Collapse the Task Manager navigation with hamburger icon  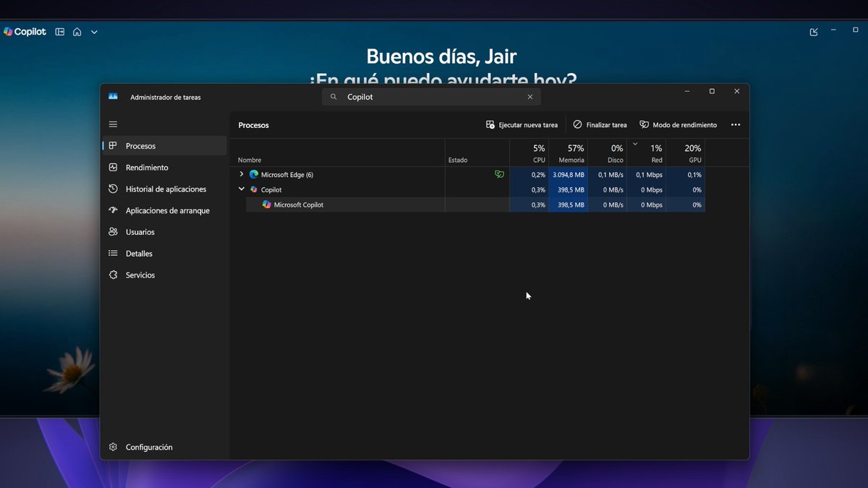coord(113,124)
